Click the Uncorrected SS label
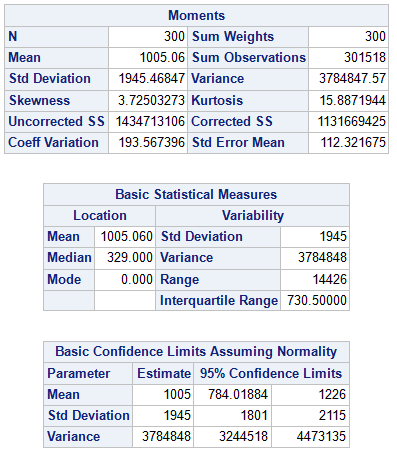The height and width of the screenshot is (451, 397). [x=57, y=121]
